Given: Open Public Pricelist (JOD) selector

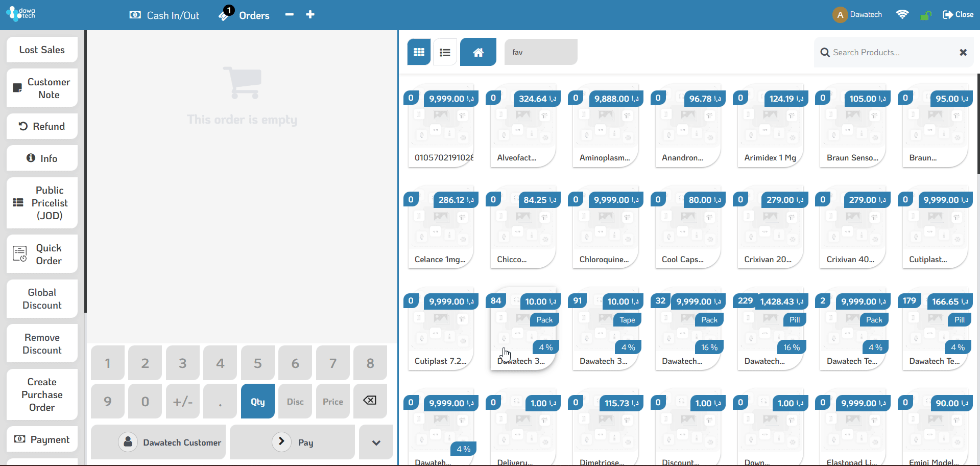Looking at the screenshot, I should [42, 203].
